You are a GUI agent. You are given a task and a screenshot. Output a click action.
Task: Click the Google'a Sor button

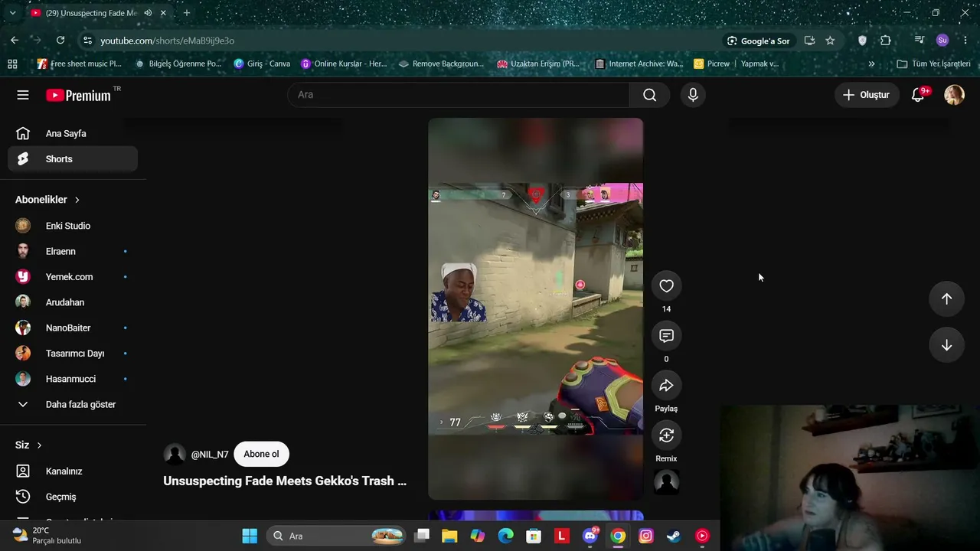(x=758, y=41)
